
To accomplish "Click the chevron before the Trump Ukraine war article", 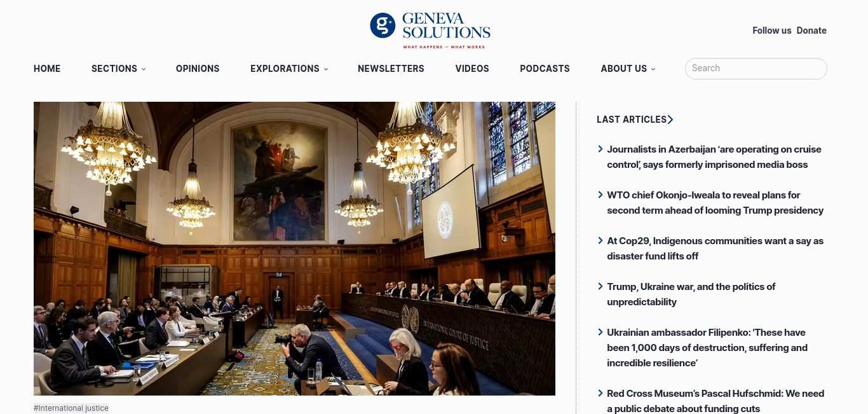I will tap(600, 286).
